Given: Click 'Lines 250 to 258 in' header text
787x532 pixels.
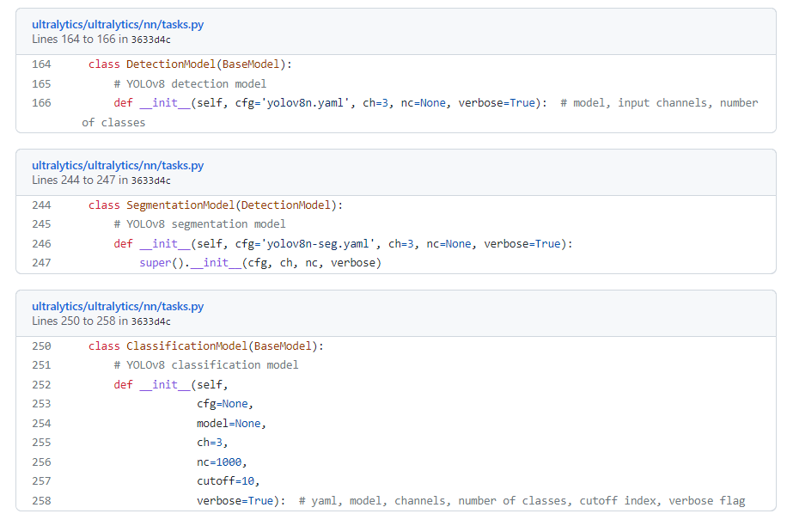Looking at the screenshot, I should 80,321.
